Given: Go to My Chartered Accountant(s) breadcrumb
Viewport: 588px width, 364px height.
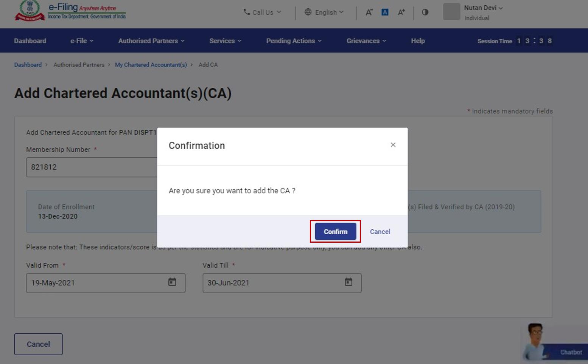Looking at the screenshot, I should pyautogui.click(x=151, y=65).
